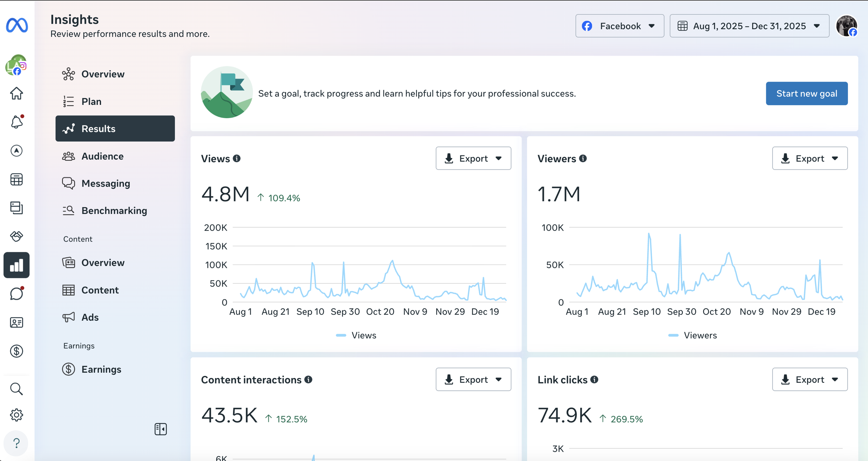Click the Start new goal button
This screenshot has height=461, width=868.
pyautogui.click(x=806, y=93)
